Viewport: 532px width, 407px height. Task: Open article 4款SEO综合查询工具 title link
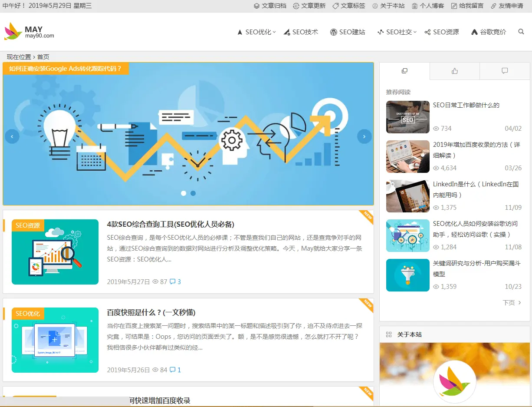coord(171,224)
